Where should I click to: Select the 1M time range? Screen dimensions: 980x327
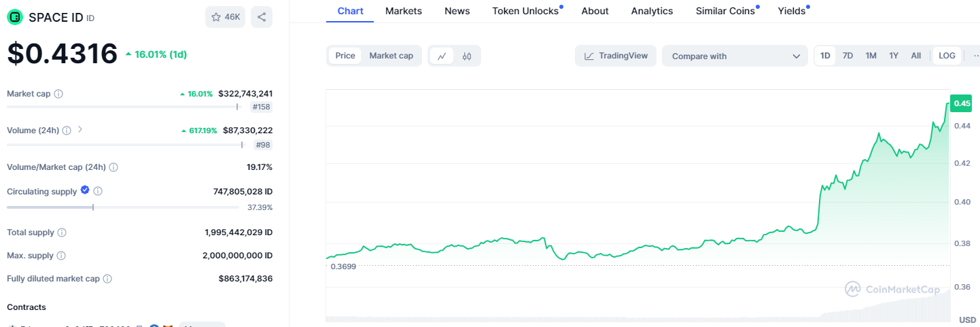(871, 56)
